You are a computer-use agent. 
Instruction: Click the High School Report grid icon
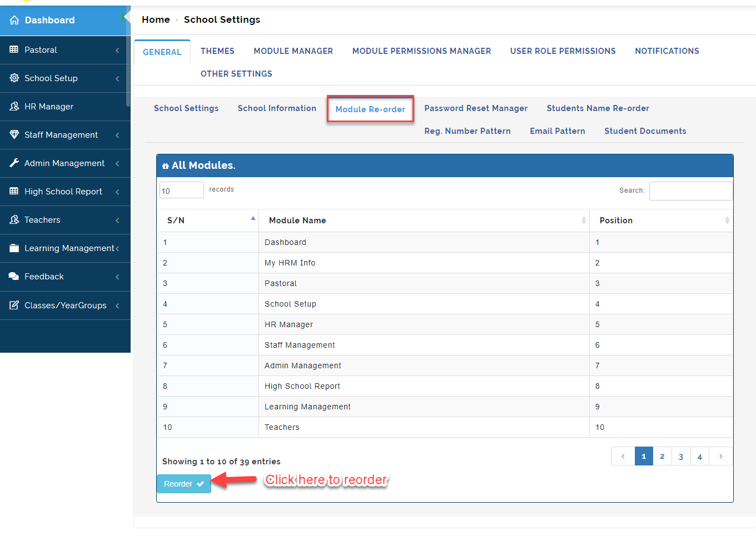14,192
